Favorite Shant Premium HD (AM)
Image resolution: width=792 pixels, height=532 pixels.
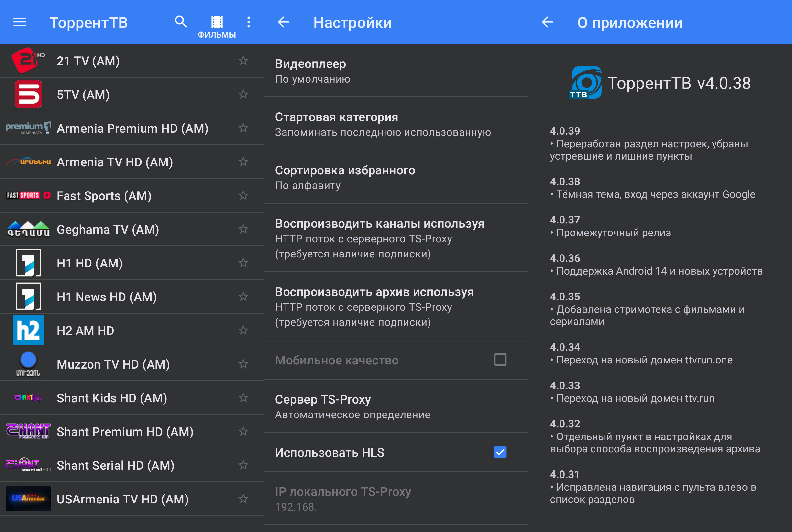click(243, 432)
